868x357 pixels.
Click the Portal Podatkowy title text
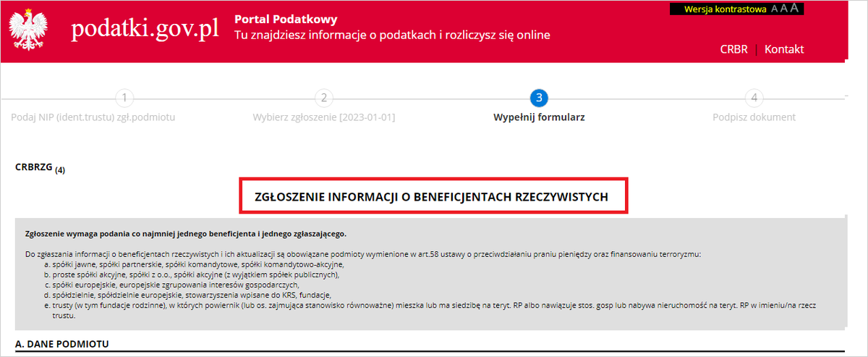click(x=286, y=20)
